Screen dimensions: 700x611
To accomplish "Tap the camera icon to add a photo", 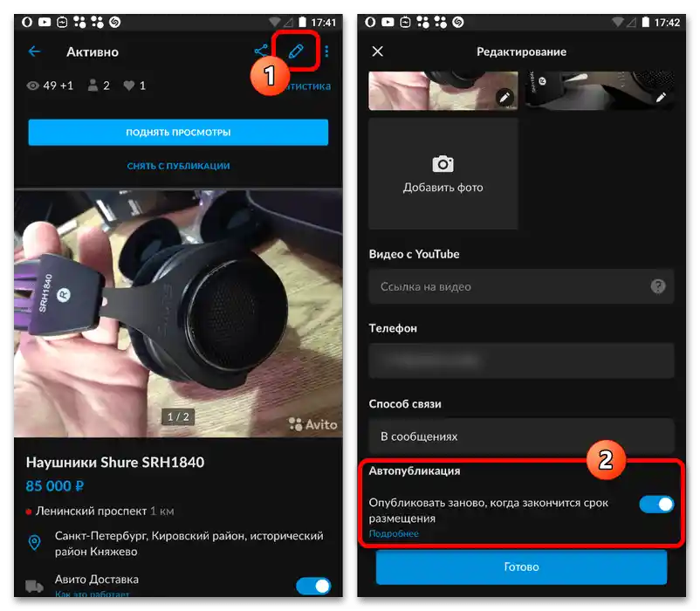I will (443, 164).
